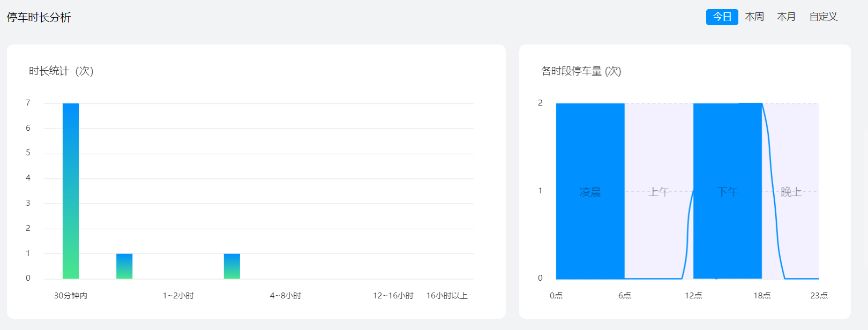Select the 下午 period area
This screenshot has height=330, width=868.
click(728, 192)
